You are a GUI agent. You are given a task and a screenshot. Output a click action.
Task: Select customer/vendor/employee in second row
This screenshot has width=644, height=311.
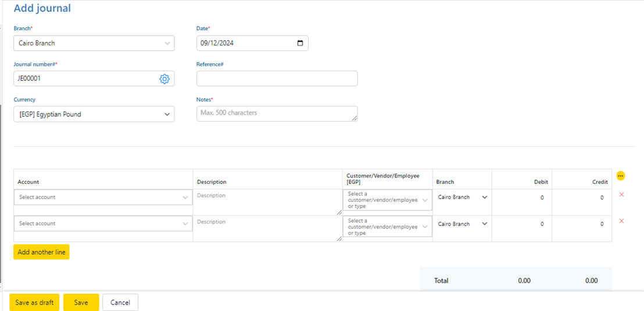[387, 227]
